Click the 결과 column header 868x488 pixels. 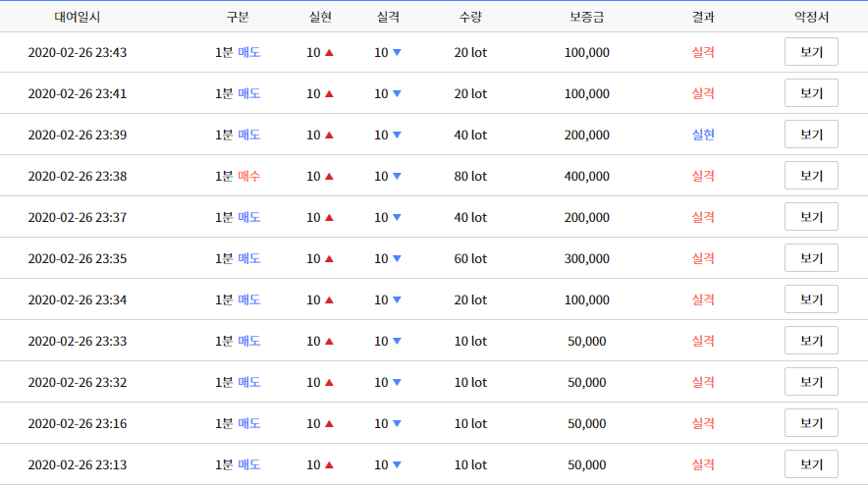(x=703, y=17)
